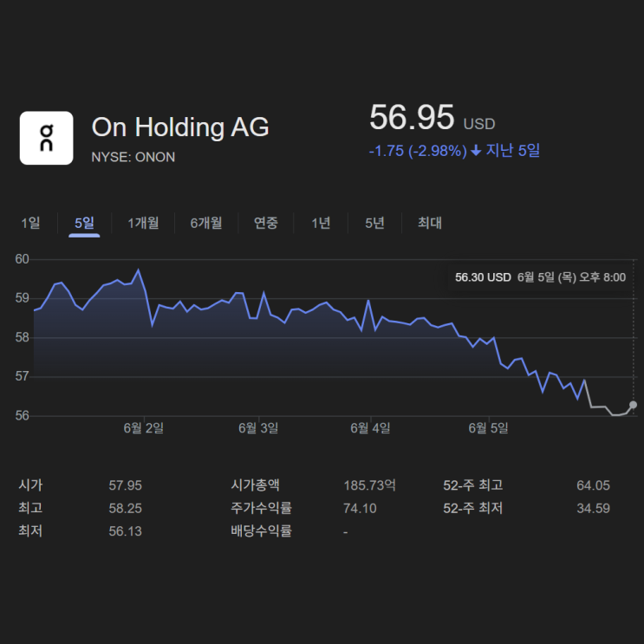Viewport: 644px width, 644px height.
Task: Click the 6월 4일 axis date label
Action: 370,428
